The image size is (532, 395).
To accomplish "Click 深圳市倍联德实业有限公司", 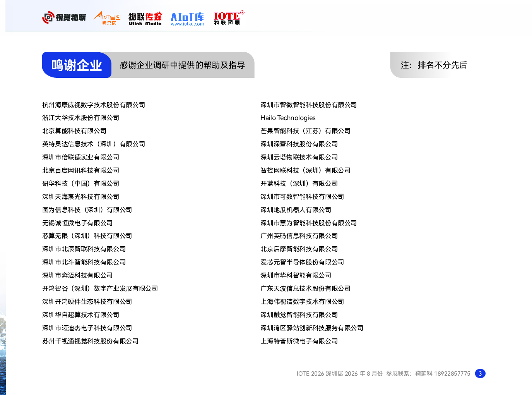I will click(81, 157).
